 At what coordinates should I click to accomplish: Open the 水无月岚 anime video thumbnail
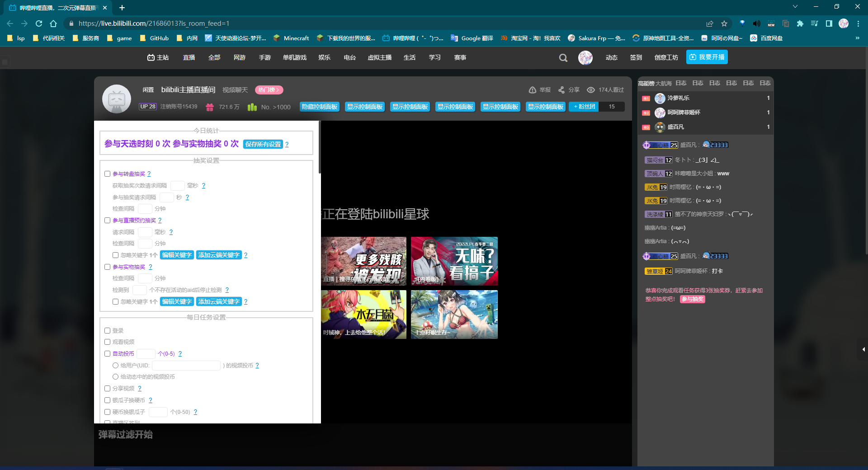[x=364, y=315]
